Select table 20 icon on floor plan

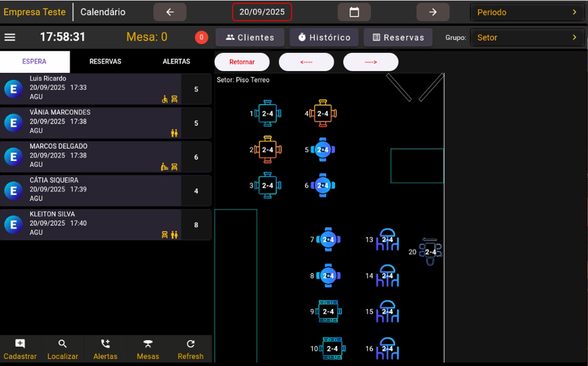431,252
